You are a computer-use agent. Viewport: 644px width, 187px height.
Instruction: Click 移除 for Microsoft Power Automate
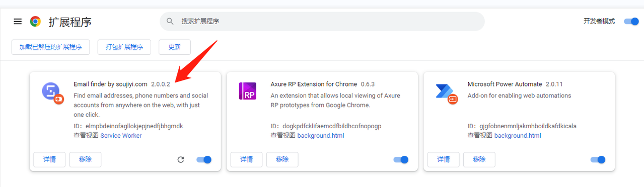tap(479, 159)
